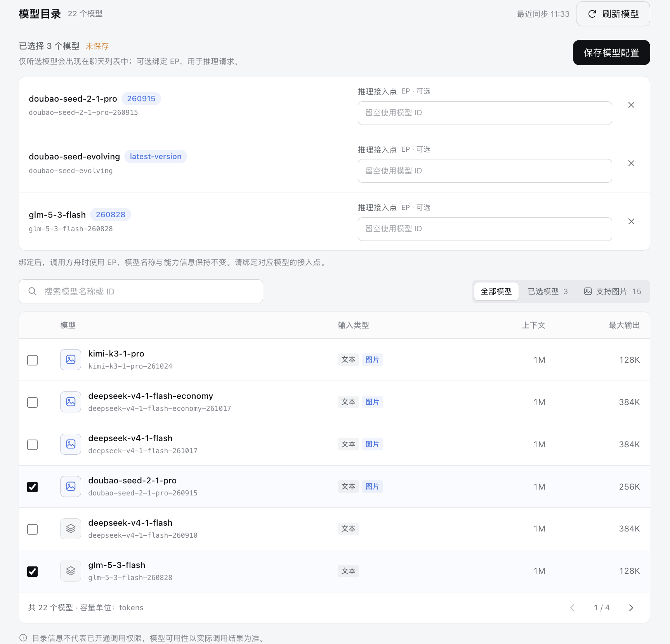Image resolution: width=670 pixels, height=644 pixels.
Task: Remove doubao-seed-2-1-pro from selected models
Action: click(631, 105)
